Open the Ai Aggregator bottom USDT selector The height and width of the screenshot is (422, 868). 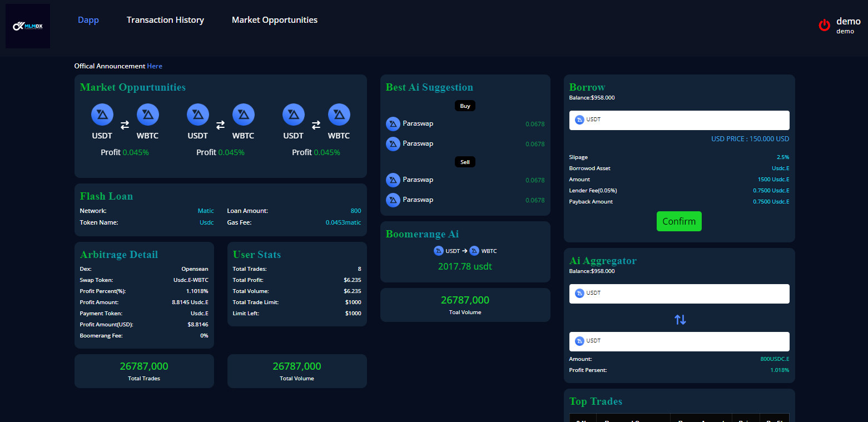pyautogui.click(x=679, y=341)
